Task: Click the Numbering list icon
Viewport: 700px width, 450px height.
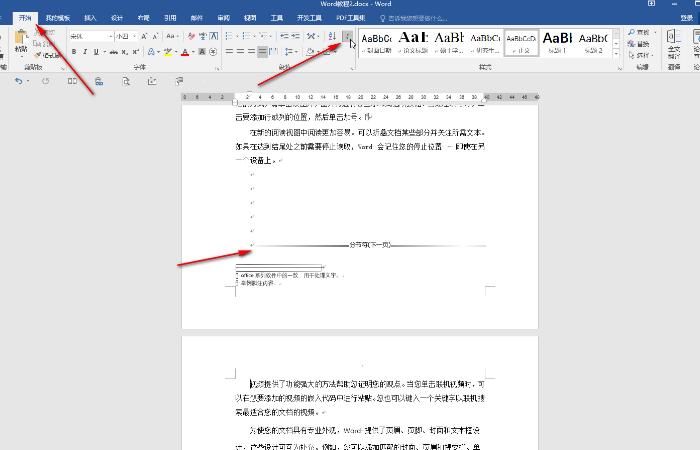Action: 246,36
